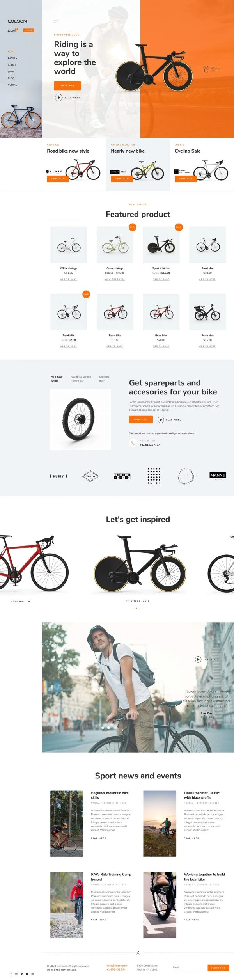Open the hamburger menu icon
This screenshot has height=980, width=234.
click(x=55, y=21)
